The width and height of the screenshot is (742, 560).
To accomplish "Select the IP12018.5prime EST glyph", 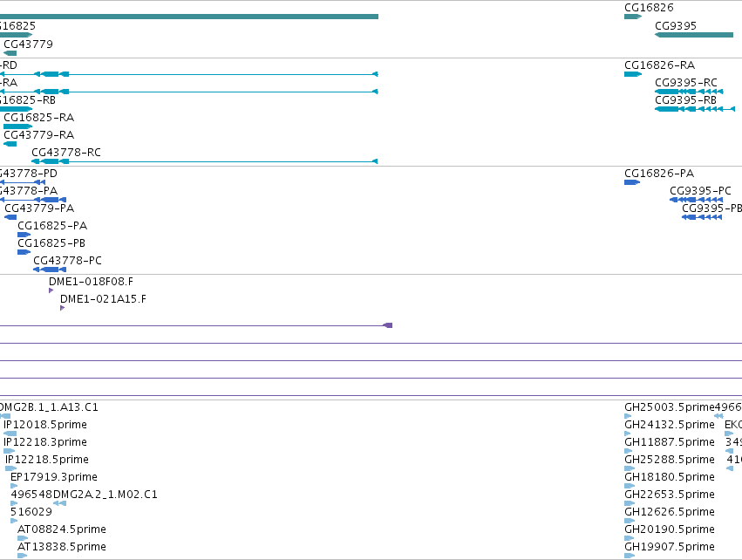I will [x=10, y=434].
